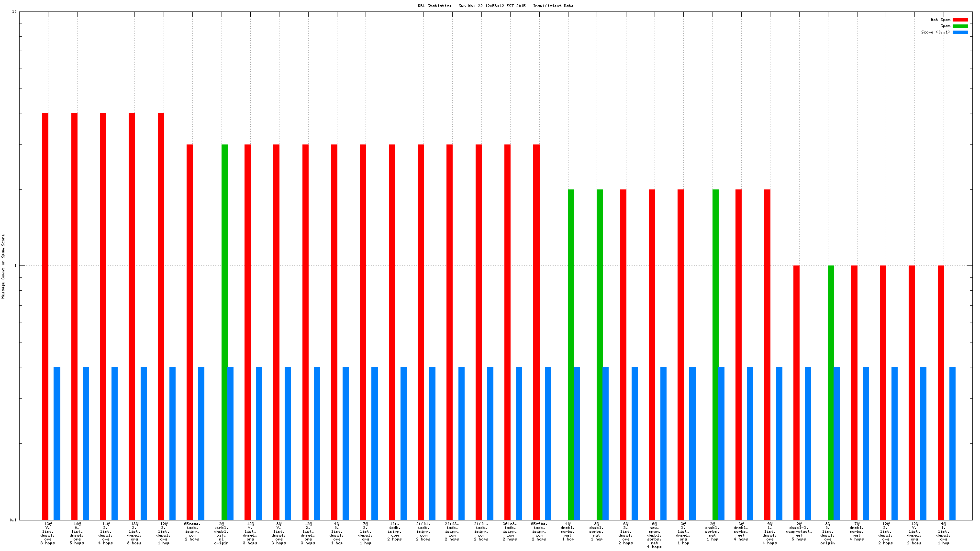This screenshot has width=980, height=551.
Task: Click the RBL Statistics chart title
Action: pos(495,6)
